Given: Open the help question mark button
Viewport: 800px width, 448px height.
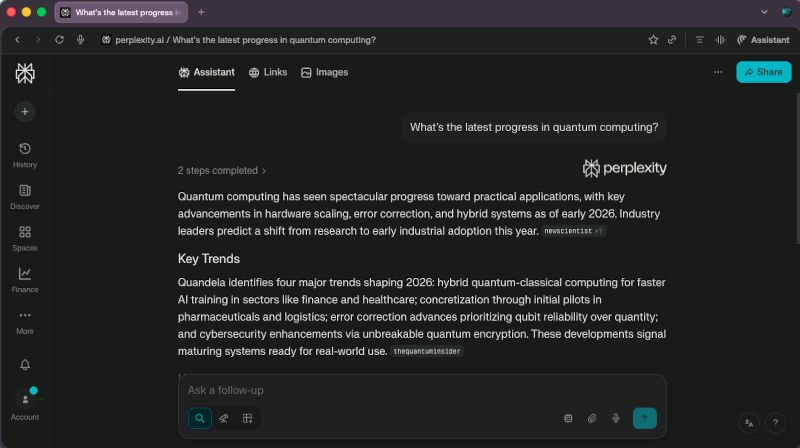Looking at the screenshot, I should pos(775,423).
